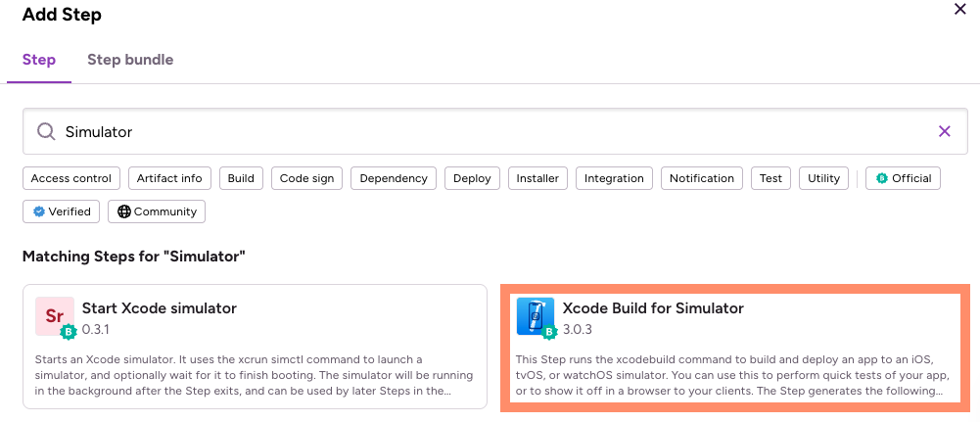Click the Community globe icon
This screenshot has width=980, height=422.
pos(124,211)
